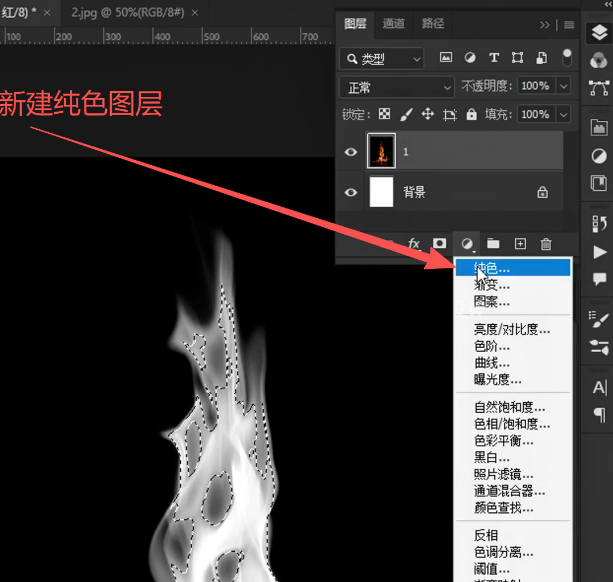Click the 不透明度 100% opacity field
This screenshot has height=582, width=613.
(535, 86)
